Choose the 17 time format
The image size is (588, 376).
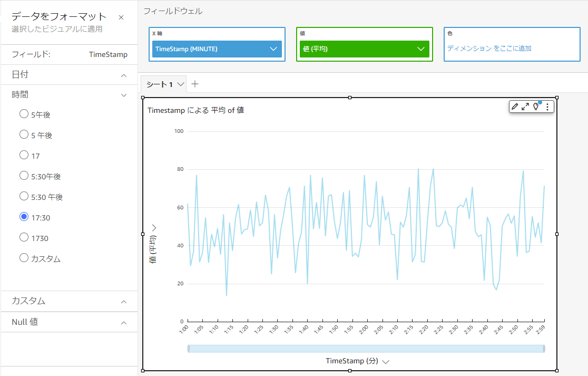click(x=24, y=155)
